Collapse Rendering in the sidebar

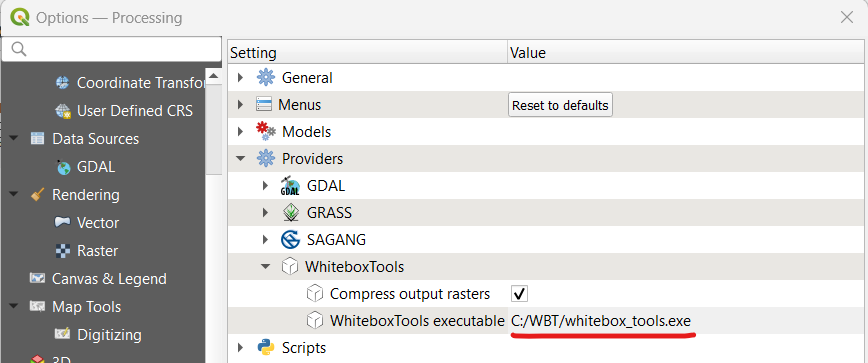14,195
